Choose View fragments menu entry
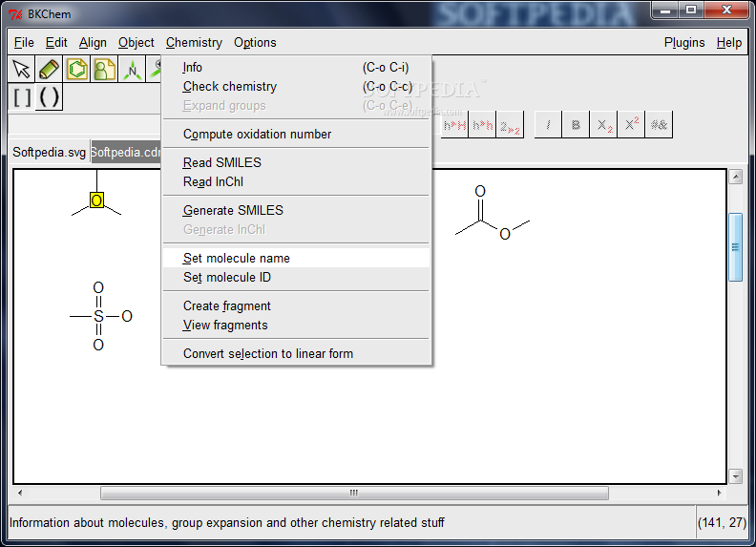 tap(296, 326)
